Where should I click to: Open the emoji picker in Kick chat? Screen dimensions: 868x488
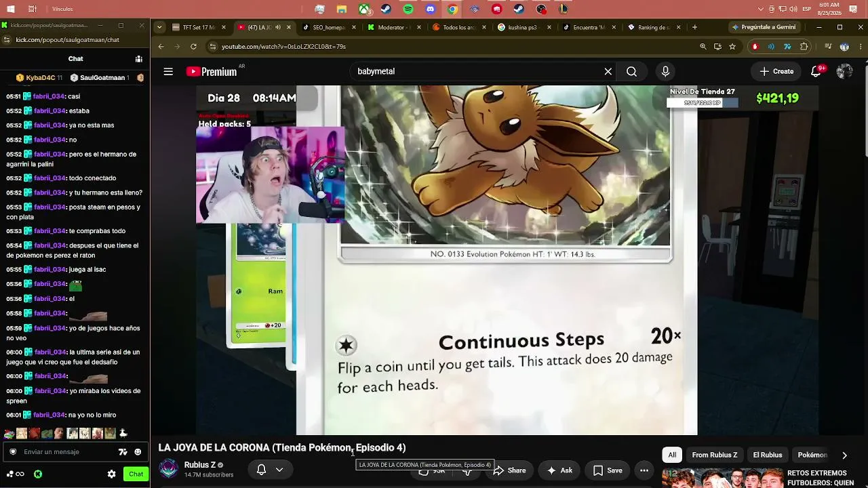(138, 452)
